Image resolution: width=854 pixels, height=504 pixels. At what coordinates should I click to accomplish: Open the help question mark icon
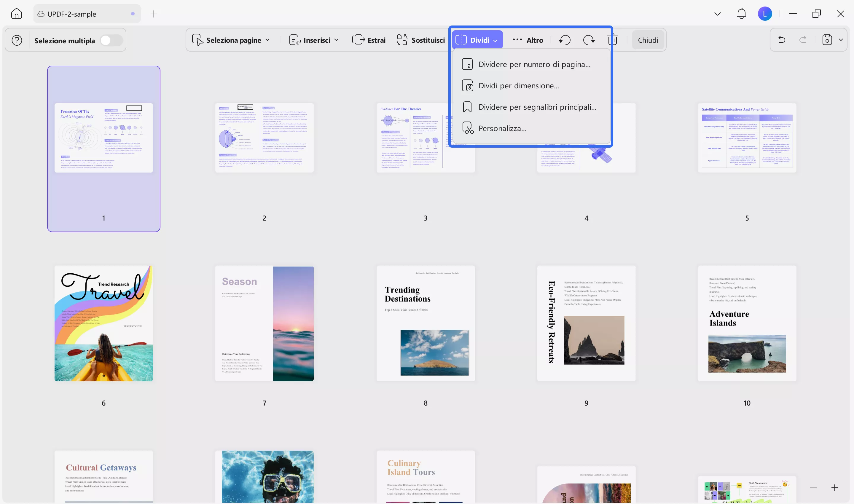(x=17, y=40)
